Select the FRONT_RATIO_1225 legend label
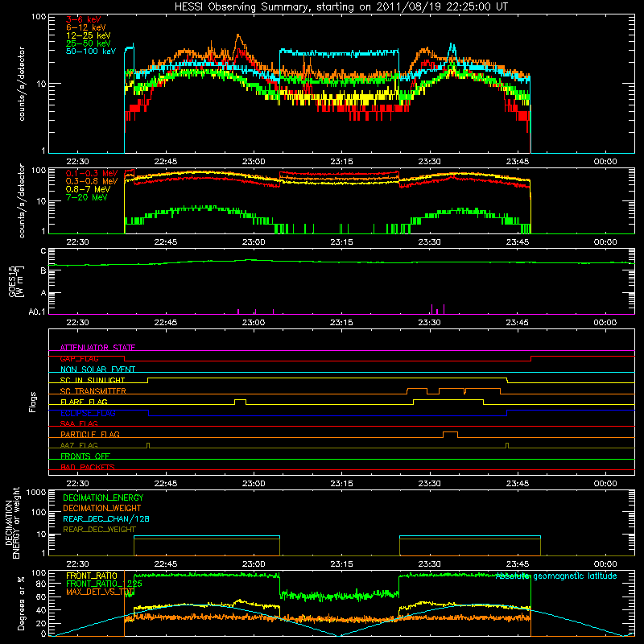 [104, 584]
